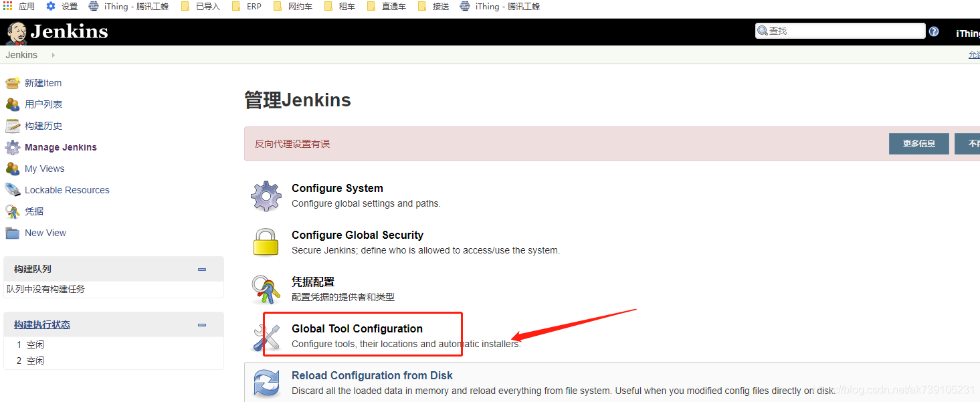
Task: Open the 凭据 sidebar link
Action: [x=34, y=211]
